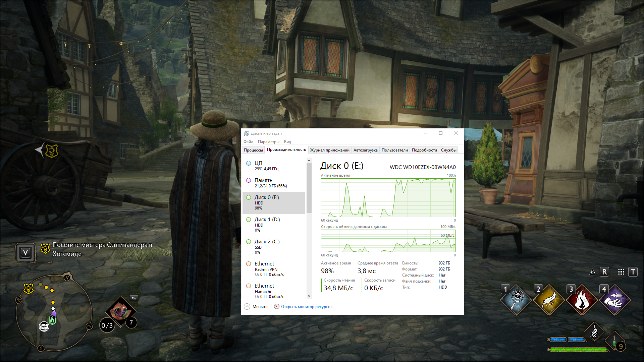Viewport: 644px width, 362px height.
Task: Collapse Task Manager with Меньше button
Action: 256,307
